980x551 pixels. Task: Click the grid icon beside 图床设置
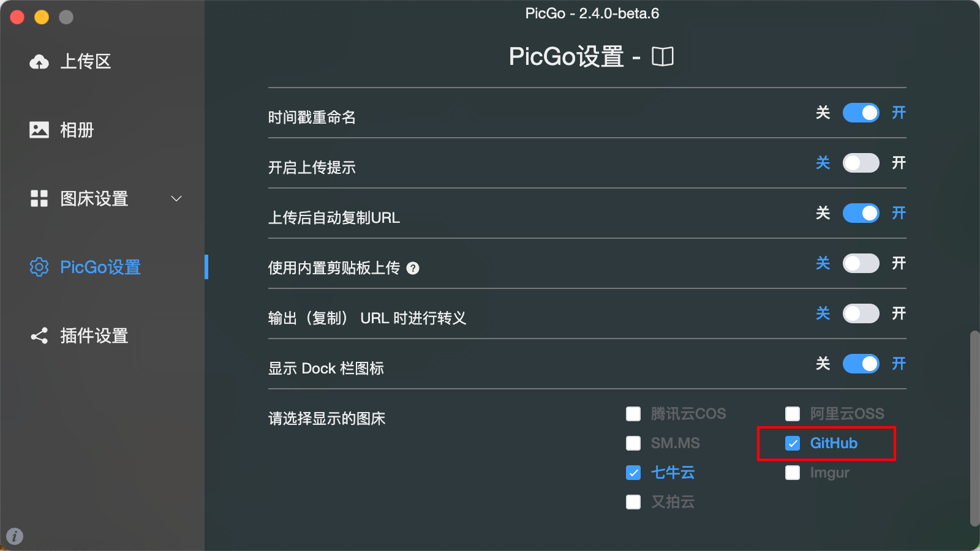click(x=39, y=198)
